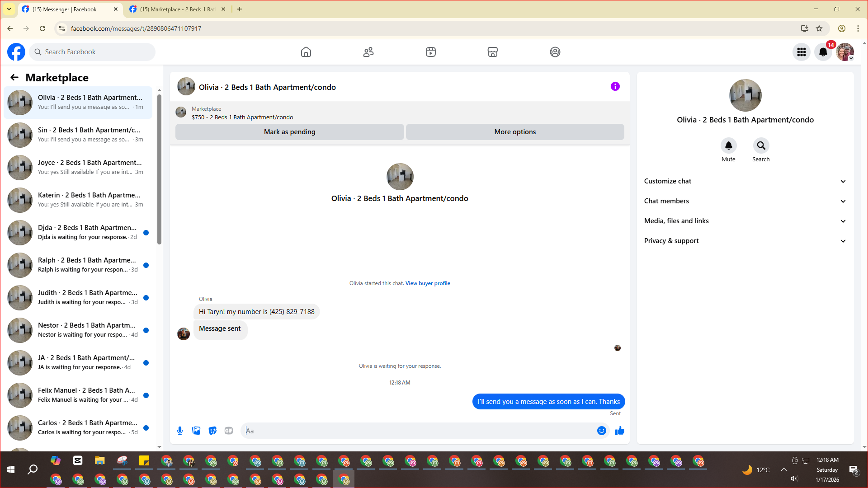The width and height of the screenshot is (868, 488).
Task: Click Mark as pending button
Action: tap(289, 132)
